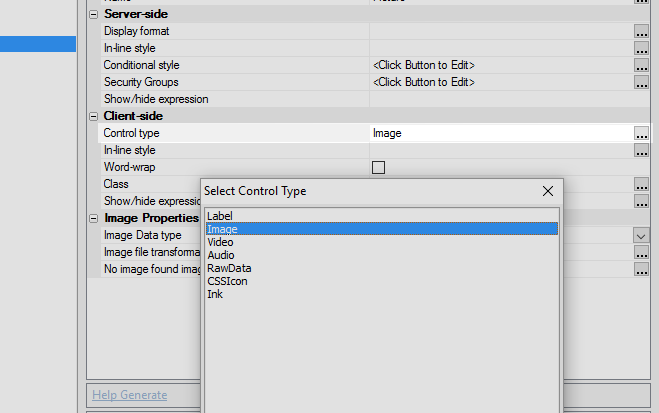Collapse the Server-side section

coord(94,14)
